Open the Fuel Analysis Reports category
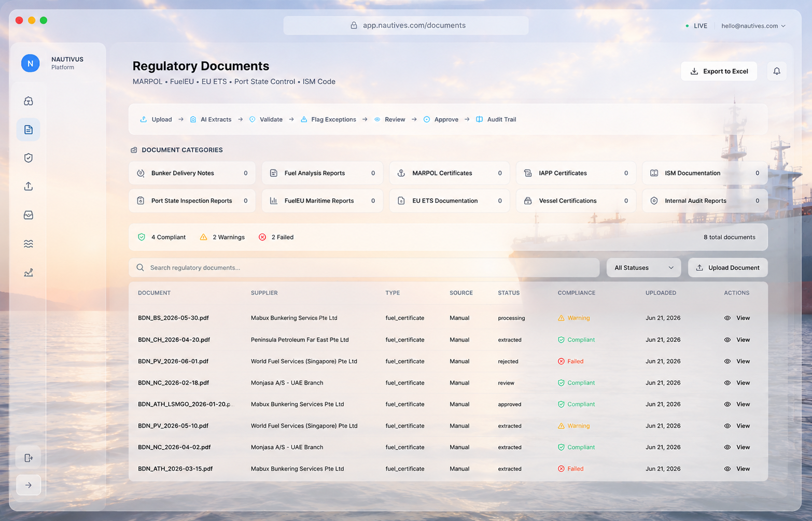812x521 pixels. point(323,173)
